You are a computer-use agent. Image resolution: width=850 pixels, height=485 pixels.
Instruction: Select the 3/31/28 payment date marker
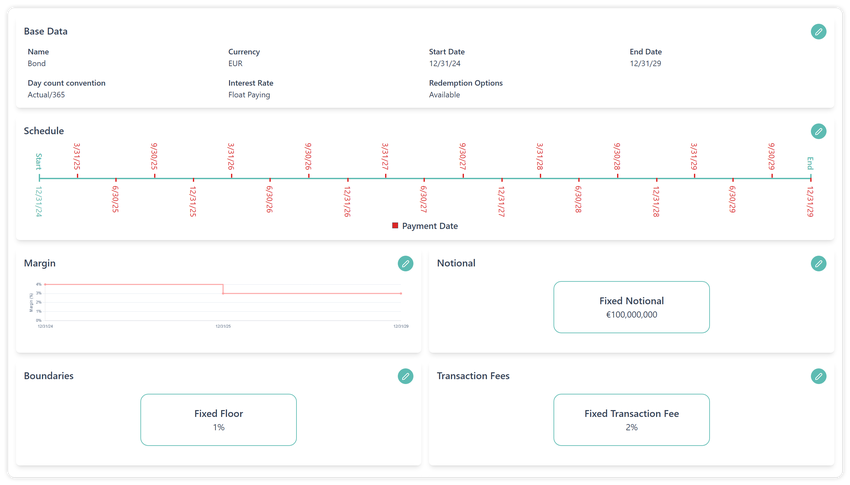[540, 178]
